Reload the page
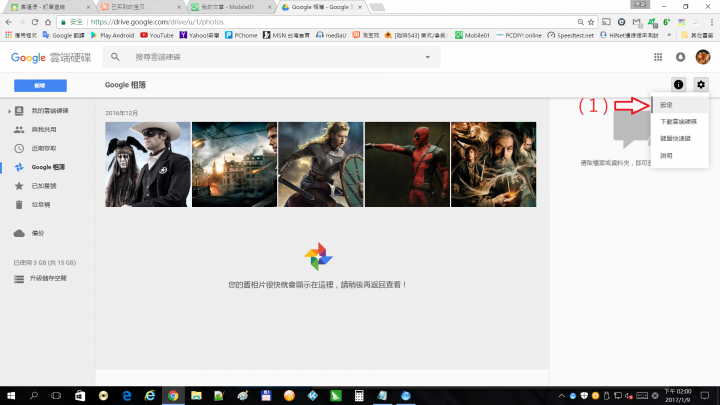The image size is (720, 405). pyautogui.click(x=35, y=22)
